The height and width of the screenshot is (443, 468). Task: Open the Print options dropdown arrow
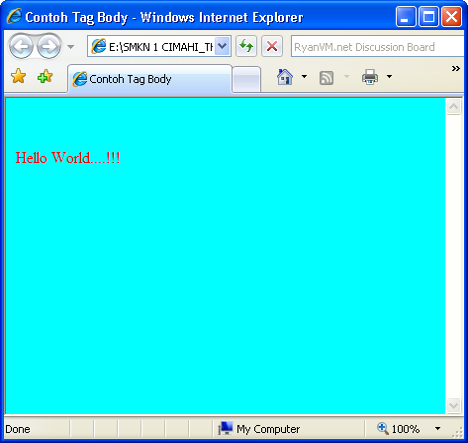[x=389, y=77]
